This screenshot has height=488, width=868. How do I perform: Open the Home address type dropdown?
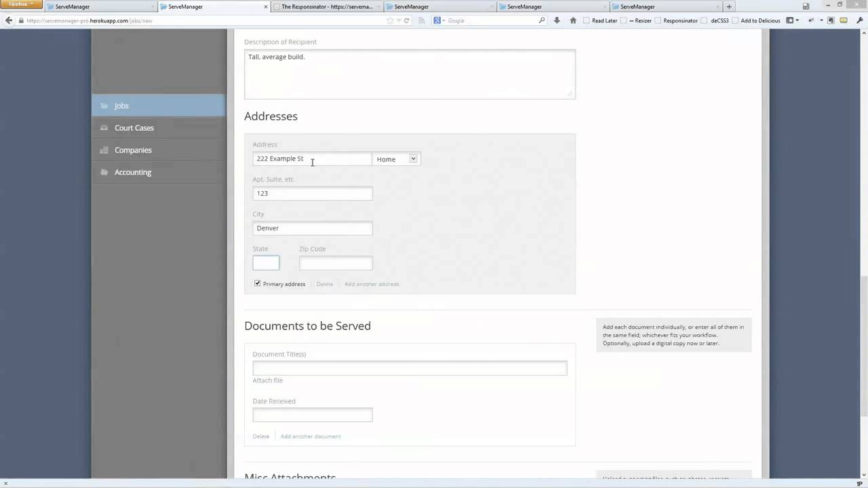pyautogui.click(x=397, y=159)
